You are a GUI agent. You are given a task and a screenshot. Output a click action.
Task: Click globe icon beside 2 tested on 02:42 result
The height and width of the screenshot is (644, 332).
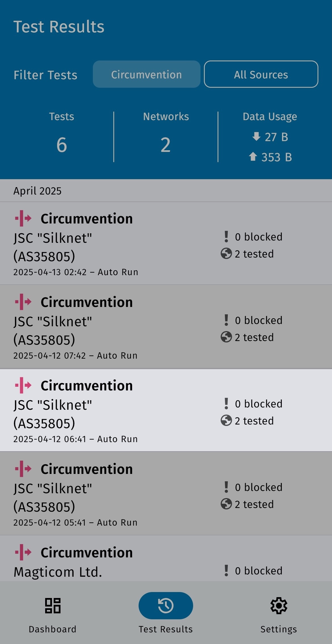(x=226, y=254)
